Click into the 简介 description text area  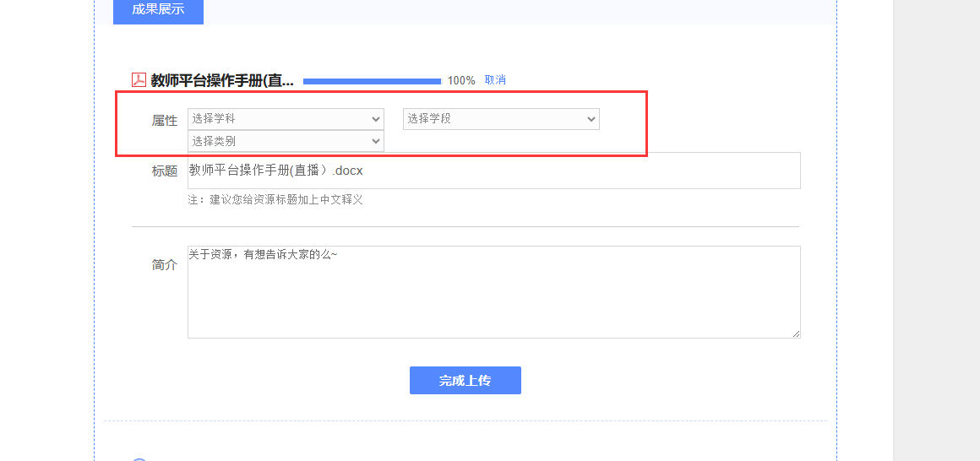(x=493, y=292)
